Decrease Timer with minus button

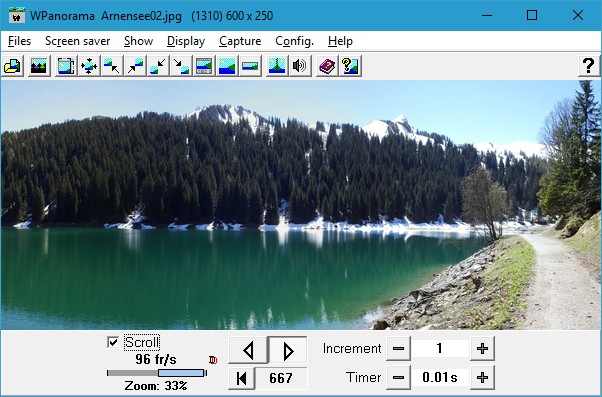(398, 377)
